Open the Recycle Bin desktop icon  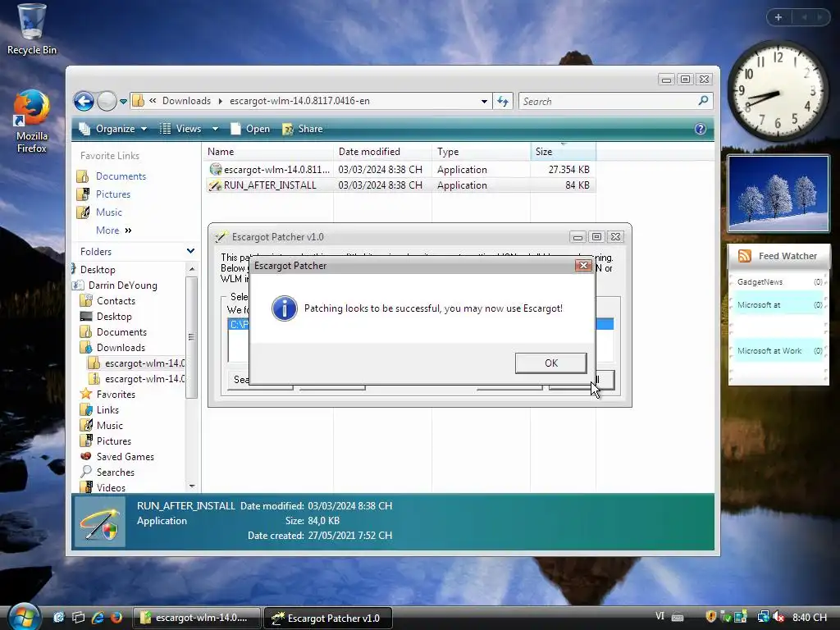coord(32,30)
